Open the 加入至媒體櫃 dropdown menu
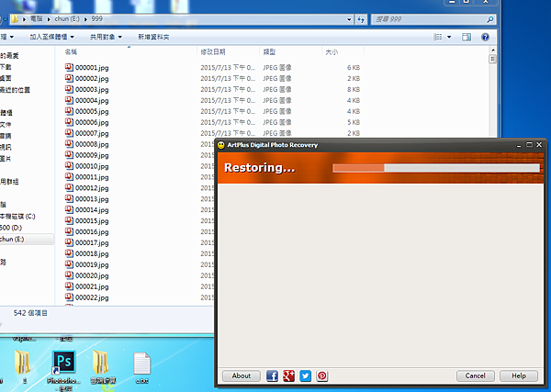Screen dimensions: 551x392 tap(52, 37)
